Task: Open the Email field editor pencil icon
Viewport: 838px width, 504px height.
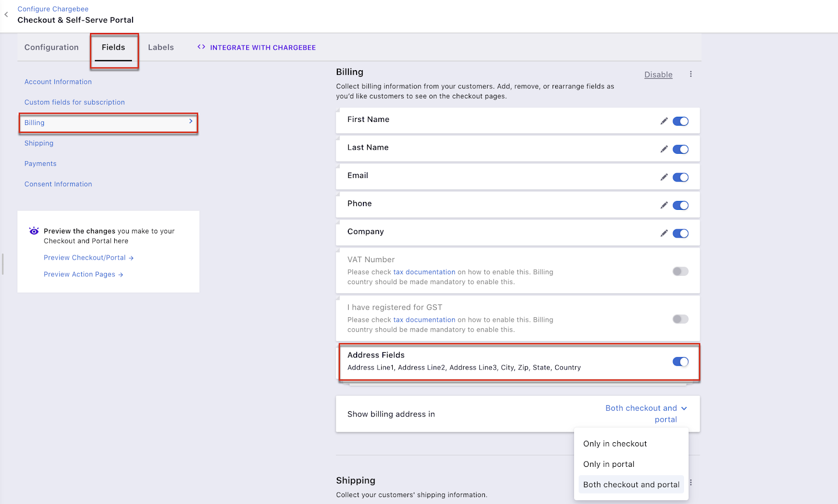Action: pyautogui.click(x=664, y=177)
